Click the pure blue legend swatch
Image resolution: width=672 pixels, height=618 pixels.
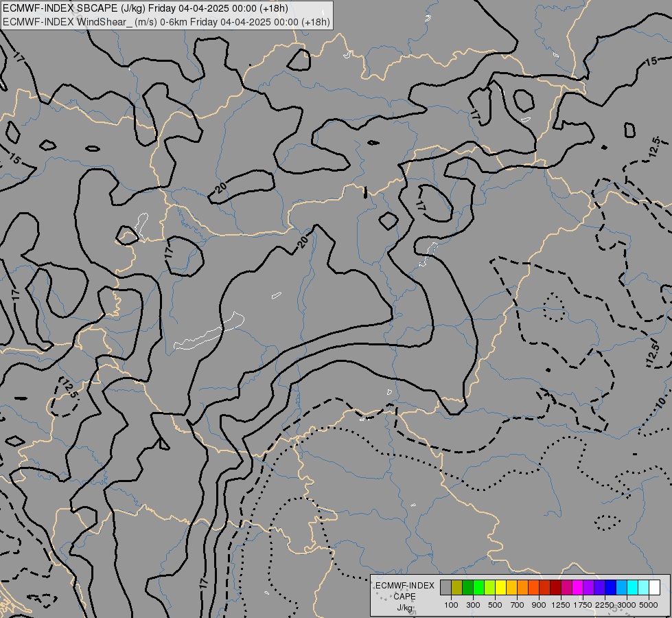tap(611, 587)
